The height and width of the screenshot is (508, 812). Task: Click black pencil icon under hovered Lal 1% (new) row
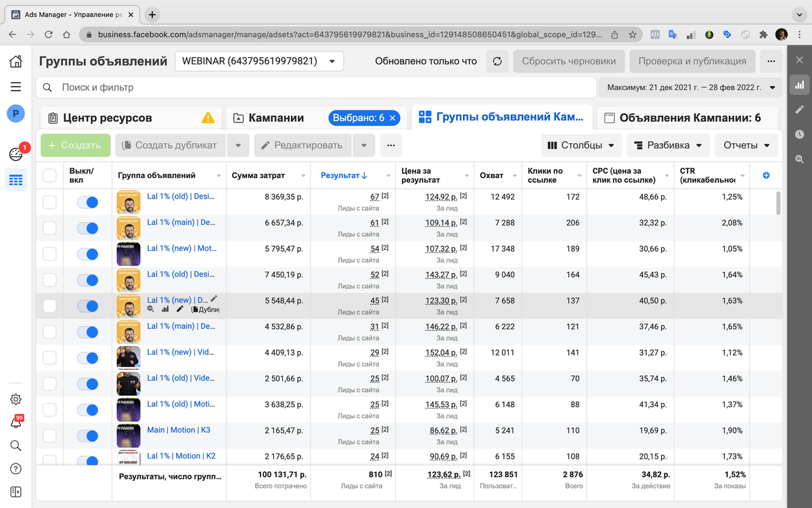(x=180, y=310)
